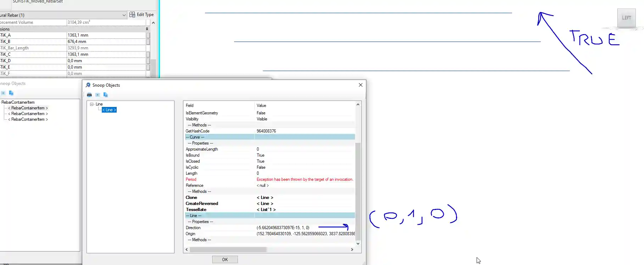
Task: Click the Copy icon in front Snoop toolbar
Action: (106, 95)
